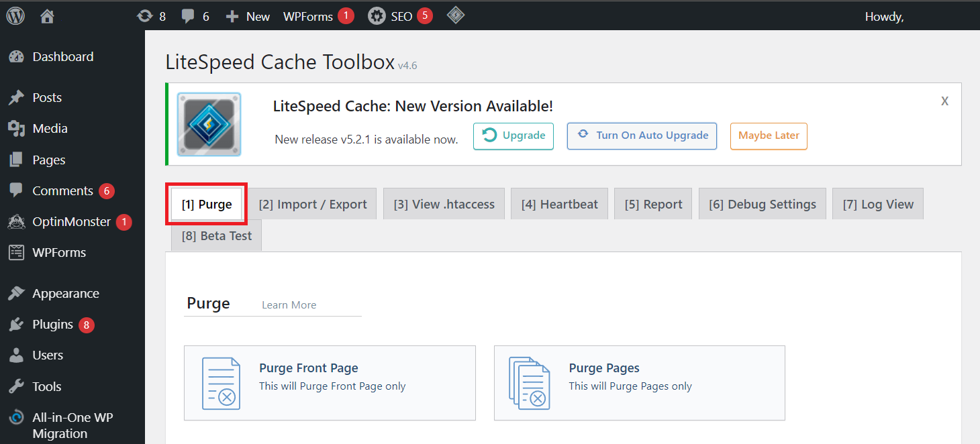Open the site home icon

(x=47, y=16)
